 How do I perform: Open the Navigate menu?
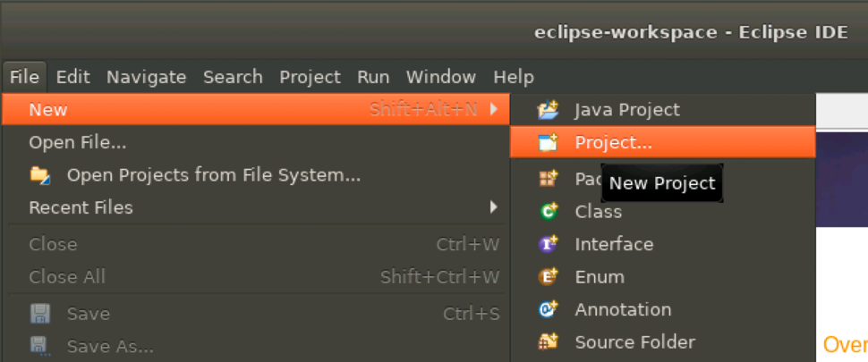coord(146,77)
